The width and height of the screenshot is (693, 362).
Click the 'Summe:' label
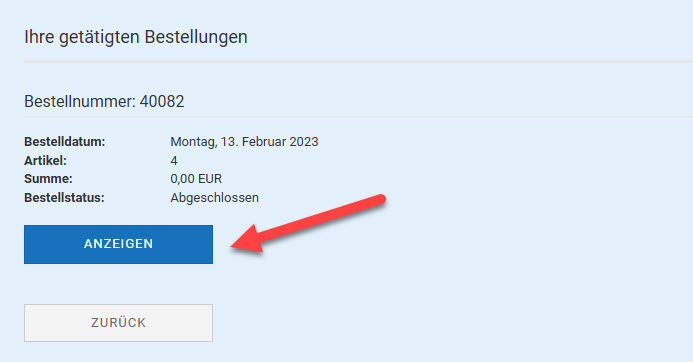pos(48,179)
